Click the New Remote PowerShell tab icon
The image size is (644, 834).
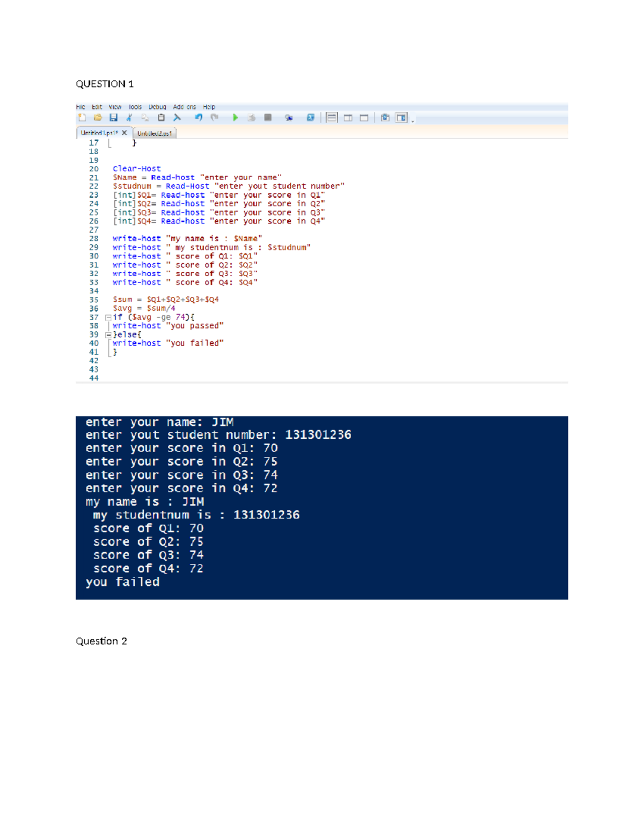[x=289, y=118]
